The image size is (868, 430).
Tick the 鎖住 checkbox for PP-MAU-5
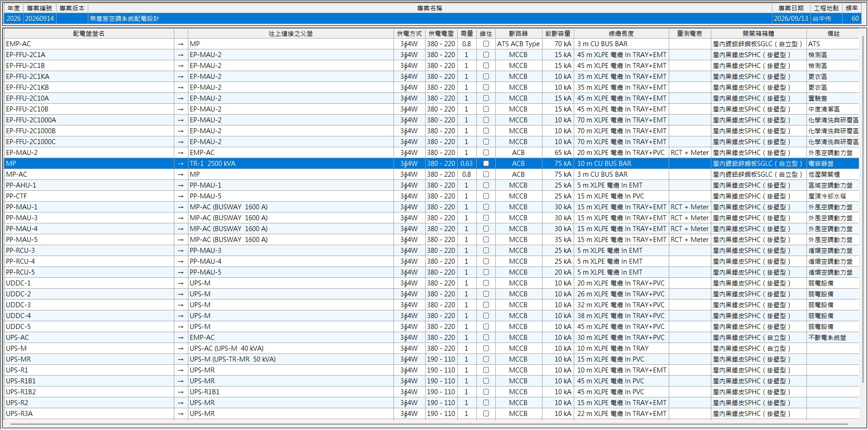pos(486,240)
